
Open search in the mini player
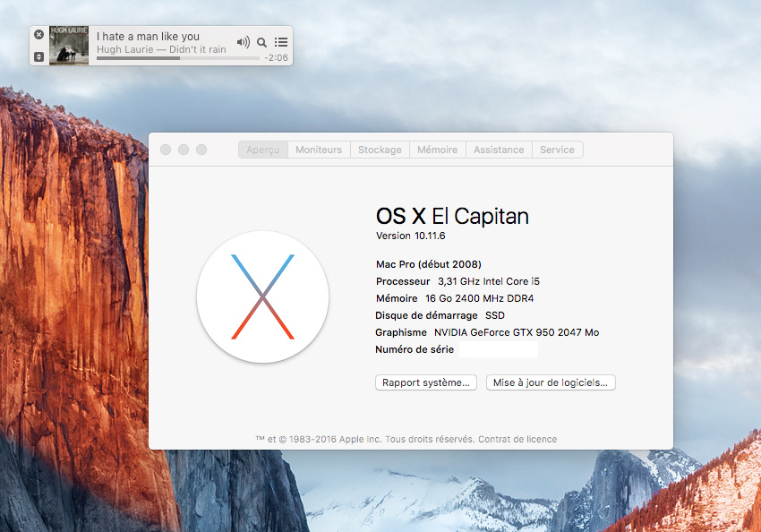tap(261, 42)
